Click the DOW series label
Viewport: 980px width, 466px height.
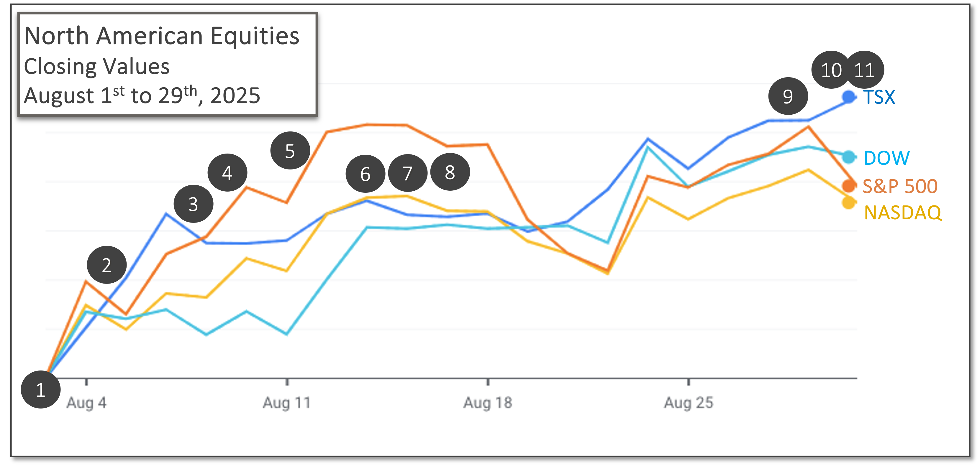click(x=886, y=157)
